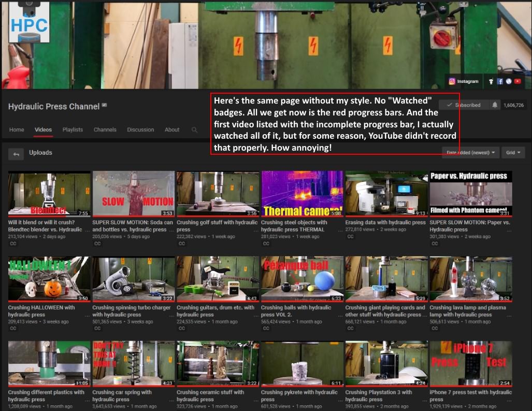532x411 pixels.
Task: Open the Grid view dropdown
Action: pyautogui.click(x=513, y=153)
